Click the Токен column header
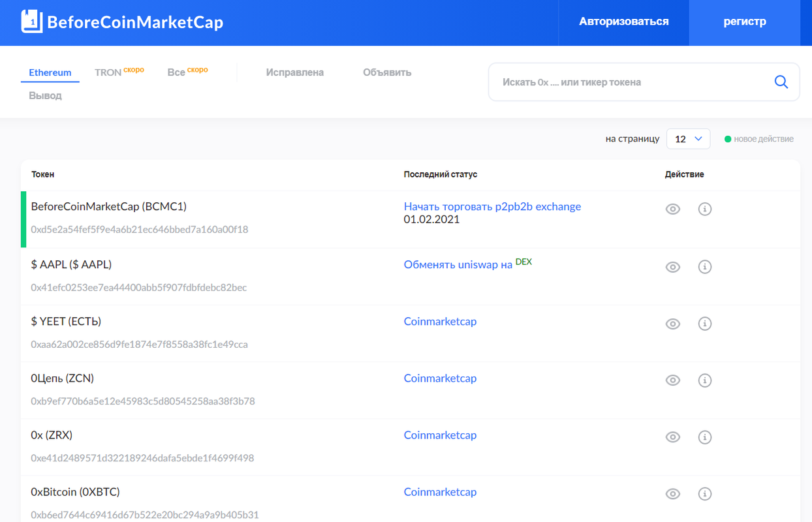The image size is (812, 522). click(x=43, y=174)
